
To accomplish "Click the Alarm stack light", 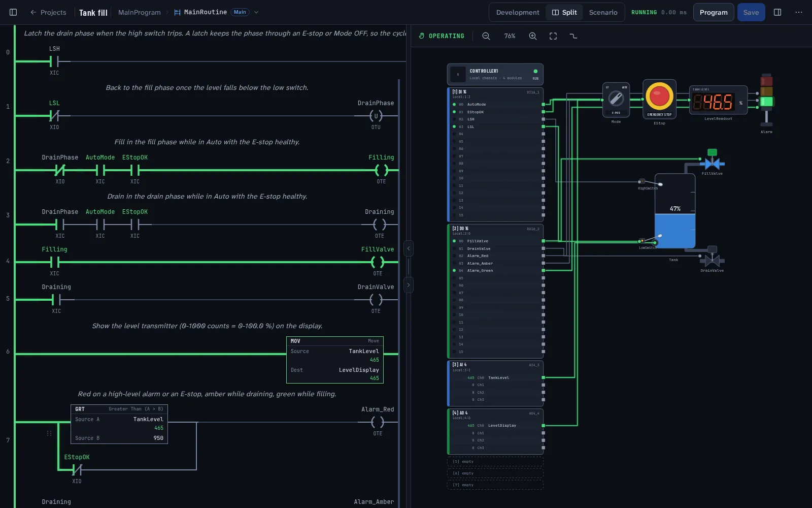I will (x=766, y=100).
